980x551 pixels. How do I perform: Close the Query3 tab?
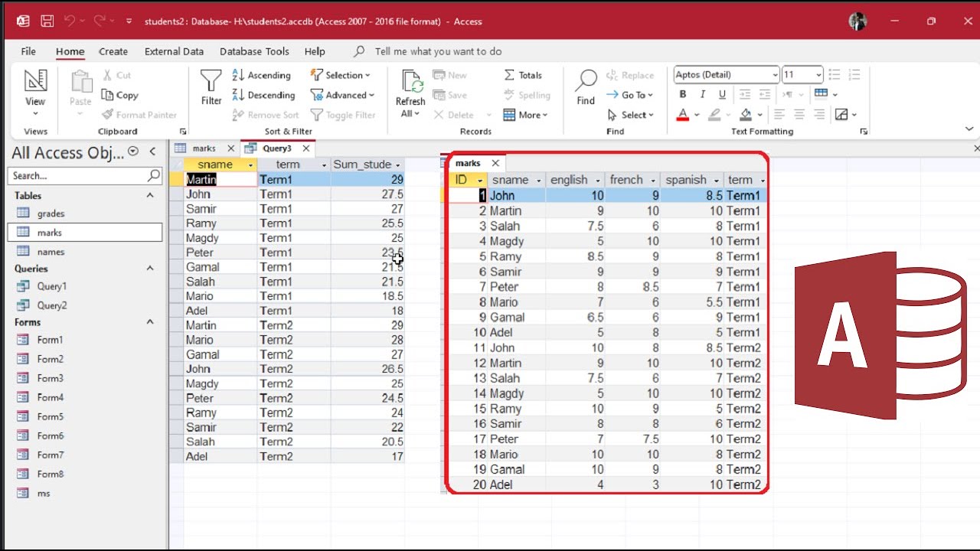306,148
